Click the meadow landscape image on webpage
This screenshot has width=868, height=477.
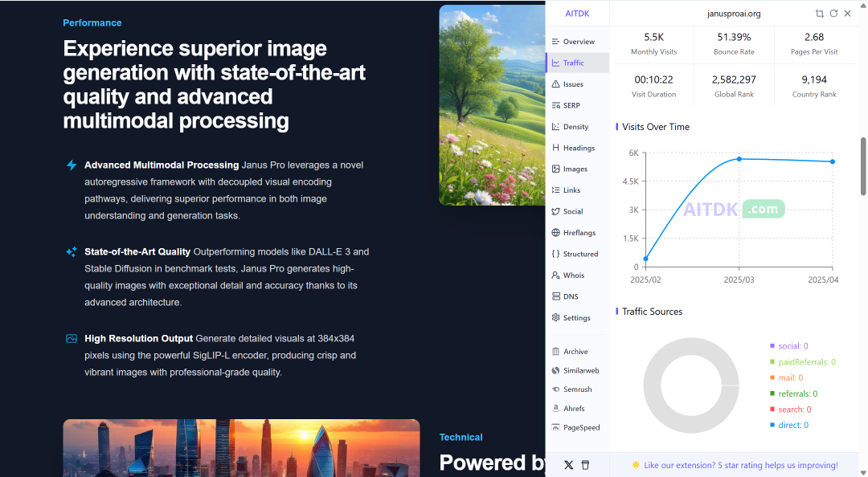click(492, 105)
